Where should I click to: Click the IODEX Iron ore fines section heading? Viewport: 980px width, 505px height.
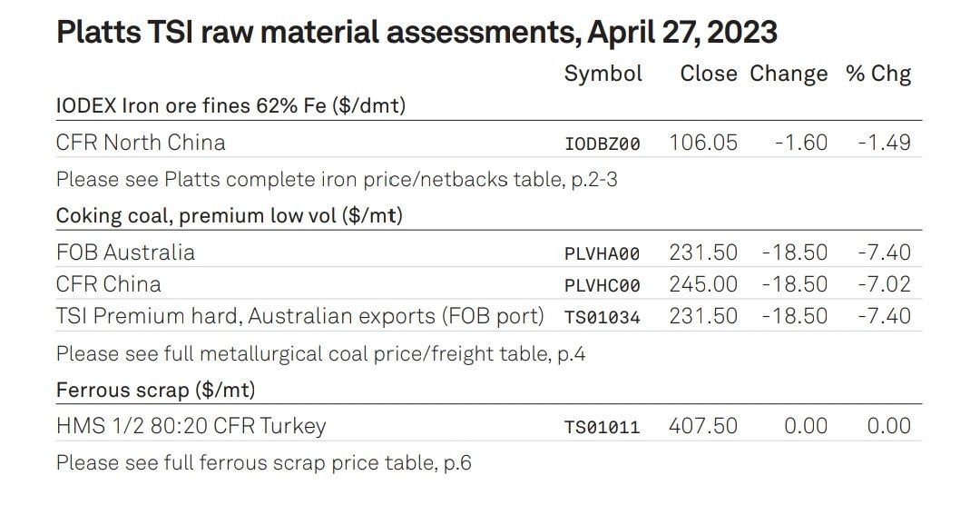tap(231, 105)
